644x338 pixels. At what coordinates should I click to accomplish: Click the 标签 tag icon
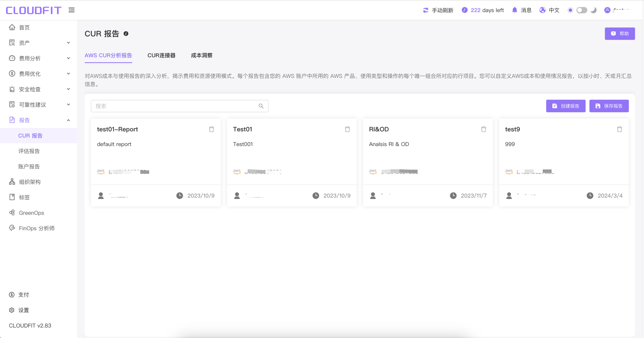tap(12, 197)
